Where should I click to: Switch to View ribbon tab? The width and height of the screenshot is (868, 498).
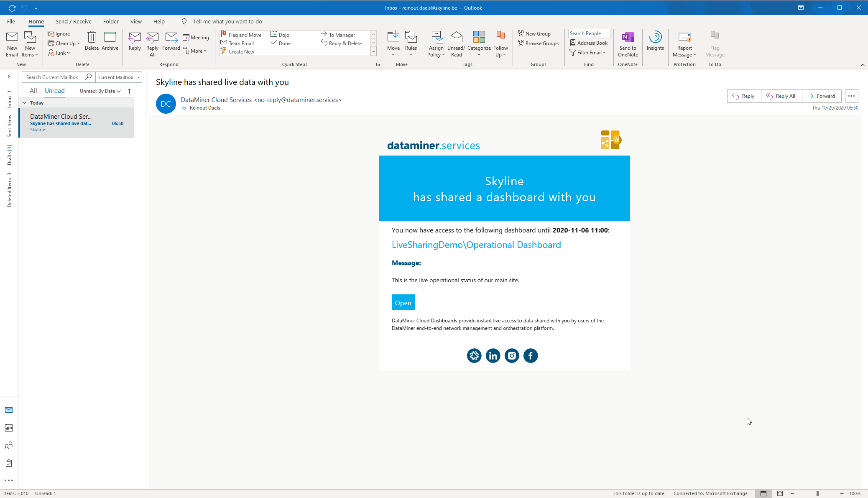pyautogui.click(x=136, y=22)
